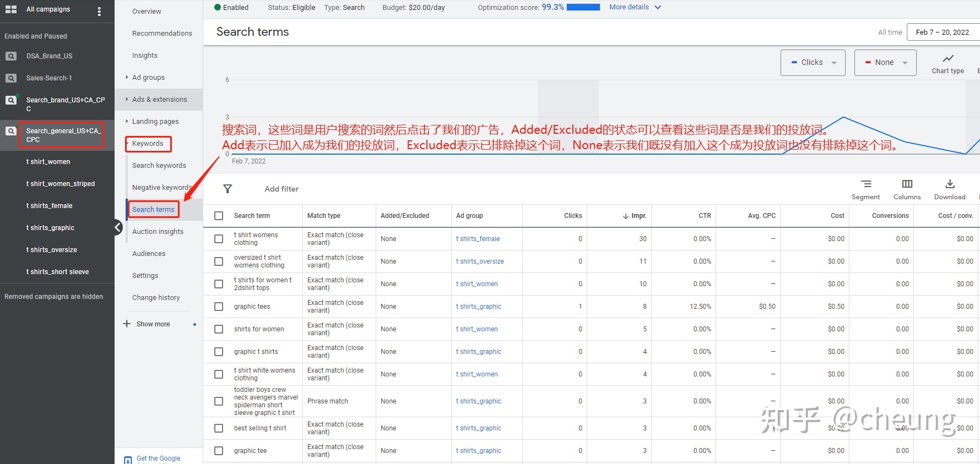
Task: Click the blue optimization score bar
Action: pos(583,7)
